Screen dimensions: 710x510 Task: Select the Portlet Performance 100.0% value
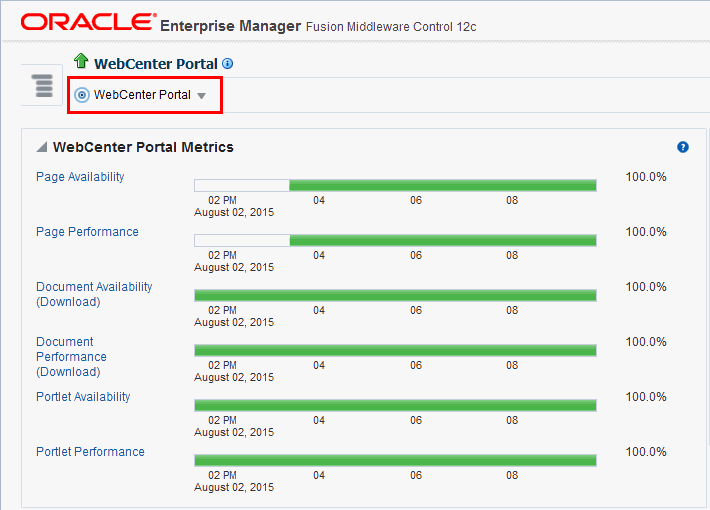(x=646, y=452)
